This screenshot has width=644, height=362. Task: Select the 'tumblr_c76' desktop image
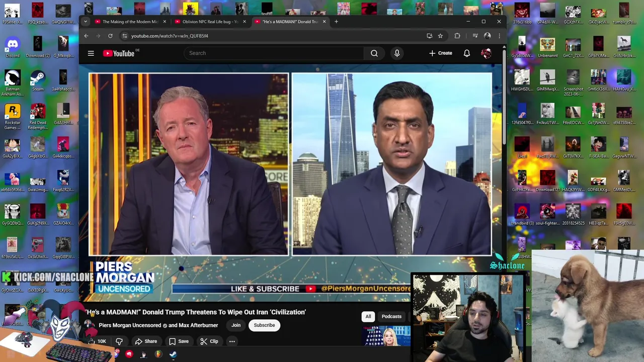[x=624, y=14]
